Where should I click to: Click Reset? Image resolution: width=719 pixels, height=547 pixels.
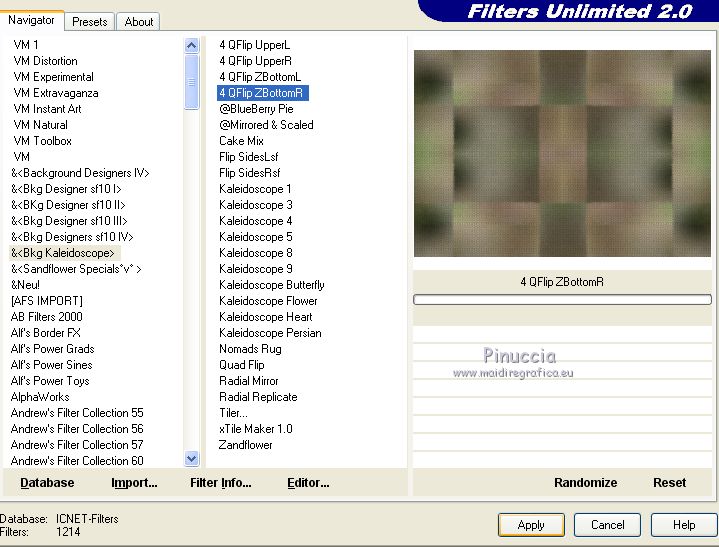(x=669, y=483)
